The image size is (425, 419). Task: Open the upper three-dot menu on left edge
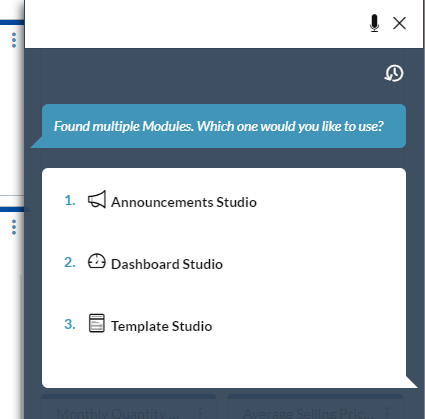point(14,40)
